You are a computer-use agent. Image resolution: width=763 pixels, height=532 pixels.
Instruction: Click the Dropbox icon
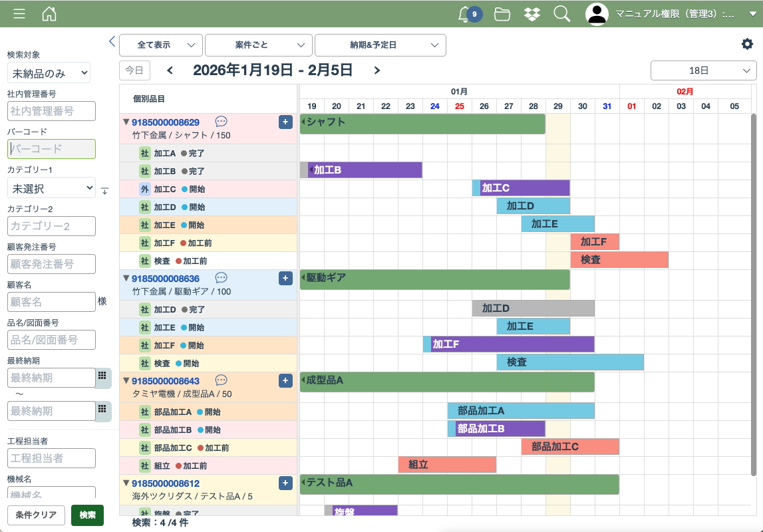coord(532,14)
